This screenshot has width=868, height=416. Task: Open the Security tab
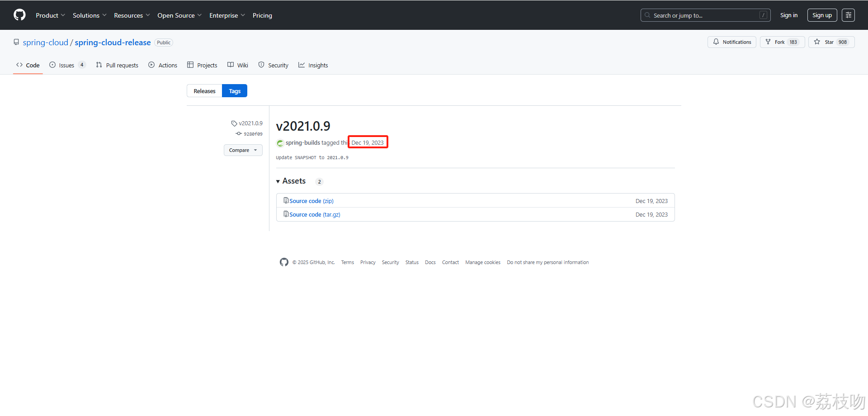tap(273, 65)
